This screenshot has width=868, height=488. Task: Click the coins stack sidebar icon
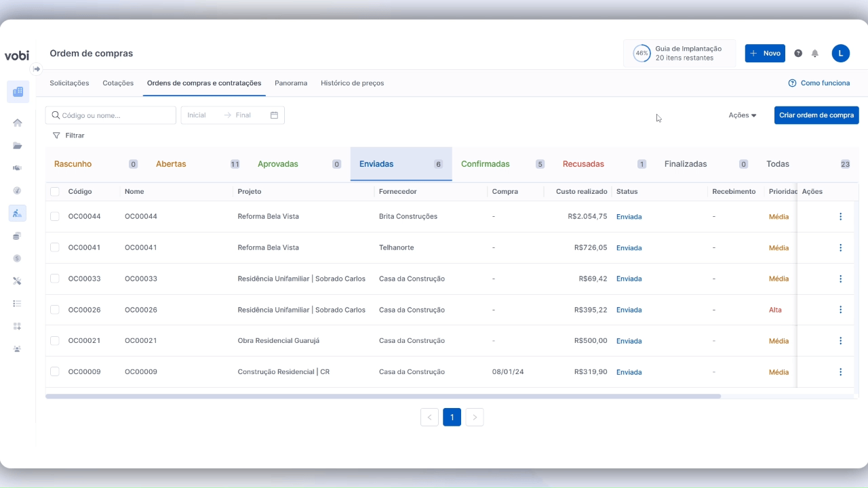(x=18, y=236)
